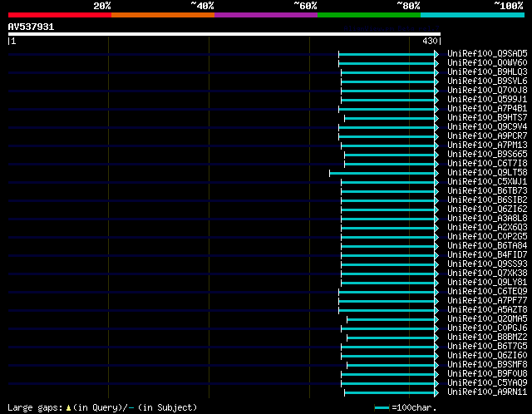Open the UniRef100_A3A8L8 entry
The width and height of the screenshot is (532, 414).
point(487,219)
